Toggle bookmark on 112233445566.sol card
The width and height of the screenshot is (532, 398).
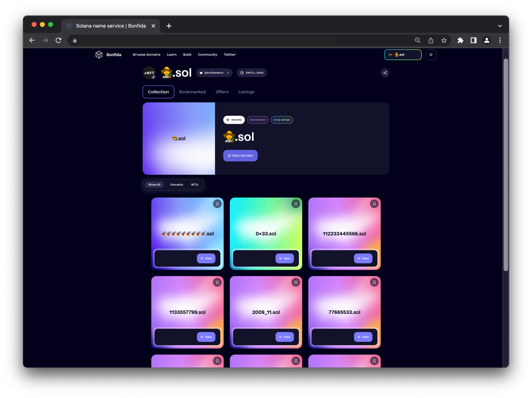[374, 204]
